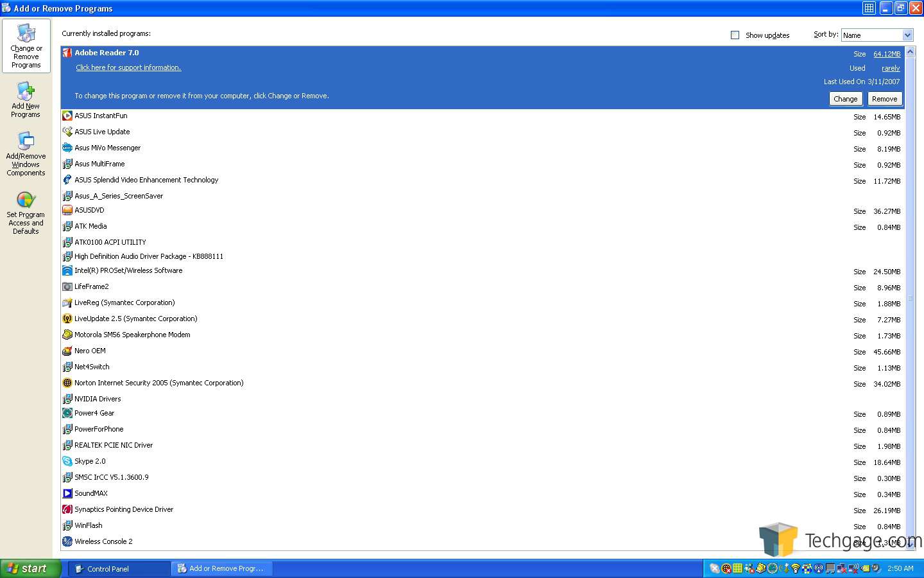Viewport: 924px width, 578px height.
Task: Open Add/Remove Windows Components
Action: pos(26,154)
